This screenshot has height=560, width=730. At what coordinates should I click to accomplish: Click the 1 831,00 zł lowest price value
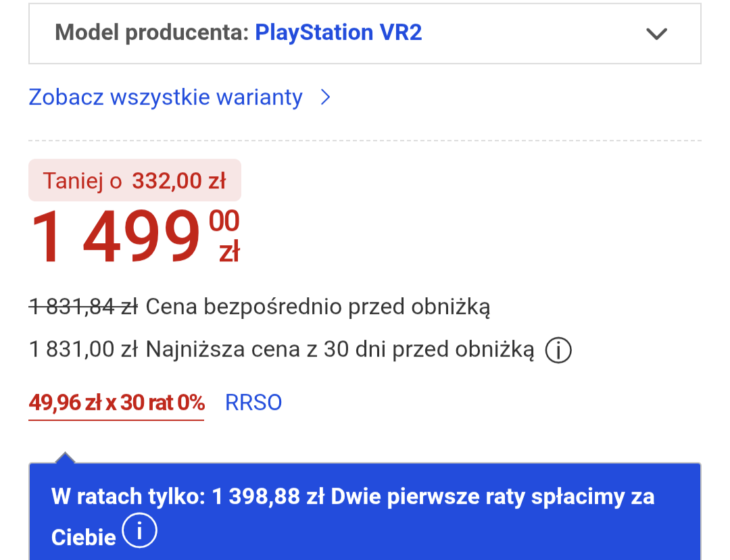[83, 350]
